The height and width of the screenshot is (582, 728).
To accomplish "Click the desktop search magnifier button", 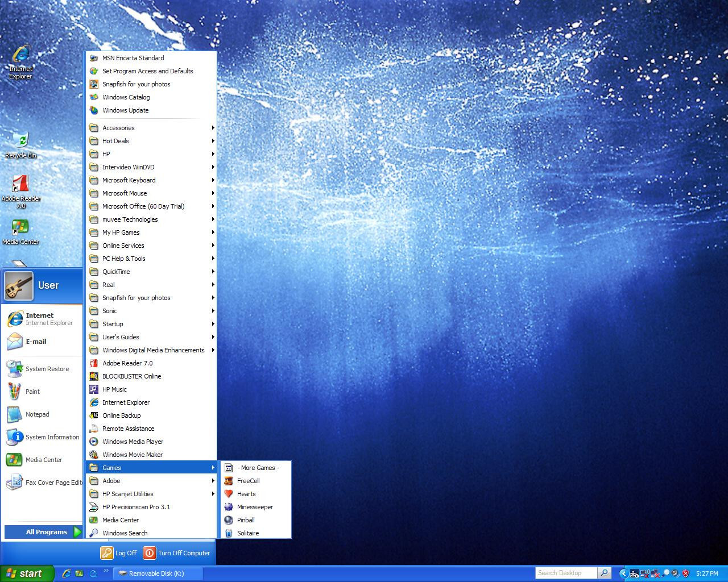I will coord(605,573).
